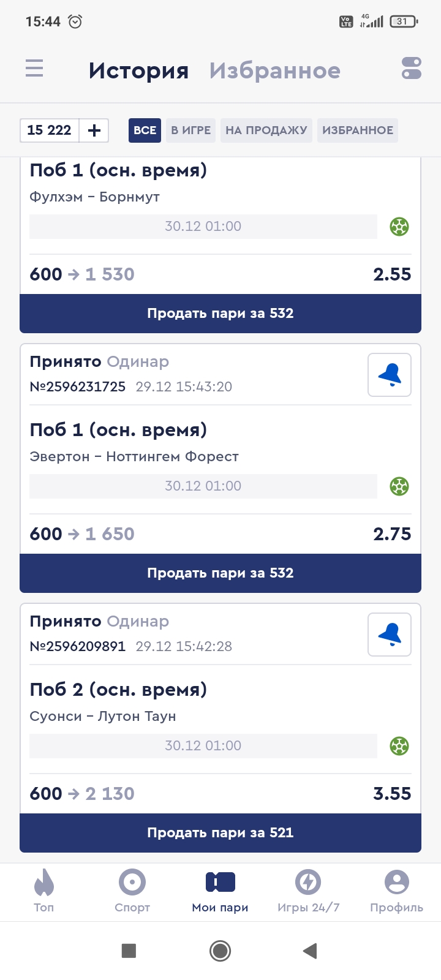Toggle the view switch icon
The height and width of the screenshot is (980, 441).
tap(412, 69)
